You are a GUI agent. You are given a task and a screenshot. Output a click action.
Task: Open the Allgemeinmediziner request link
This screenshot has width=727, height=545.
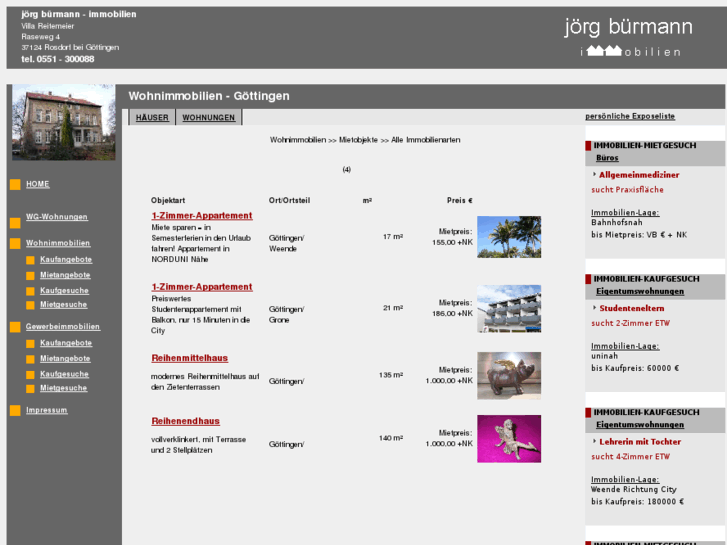click(x=639, y=175)
